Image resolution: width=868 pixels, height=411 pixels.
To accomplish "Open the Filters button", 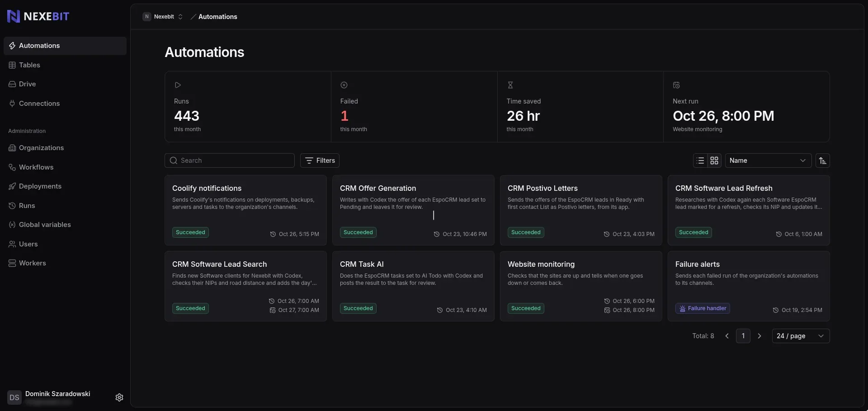I will pos(320,161).
